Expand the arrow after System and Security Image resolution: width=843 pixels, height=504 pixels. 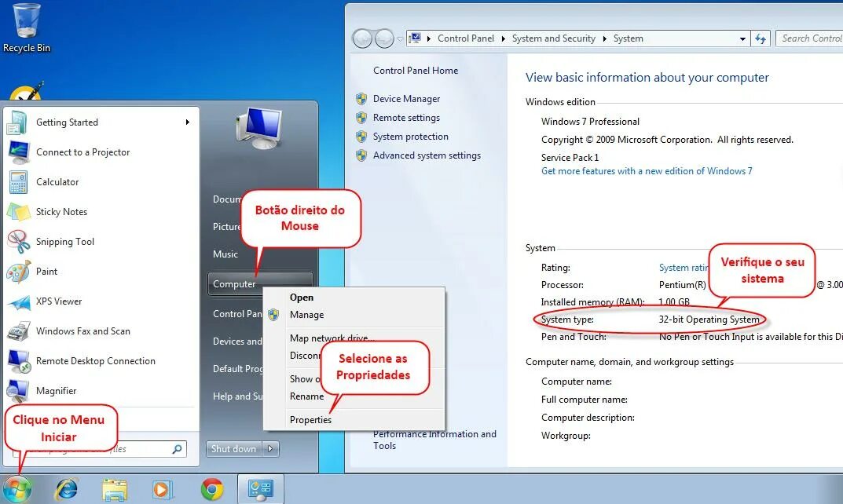(x=605, y=38)
